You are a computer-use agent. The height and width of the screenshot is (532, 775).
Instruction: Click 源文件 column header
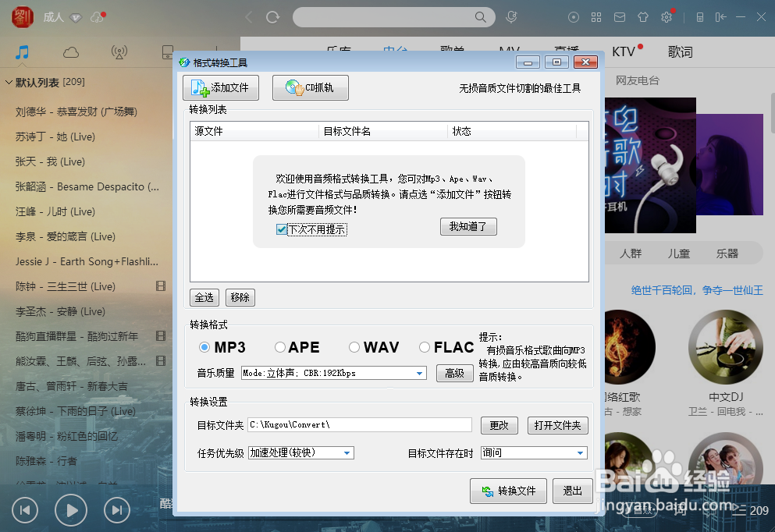coord(254,131)
